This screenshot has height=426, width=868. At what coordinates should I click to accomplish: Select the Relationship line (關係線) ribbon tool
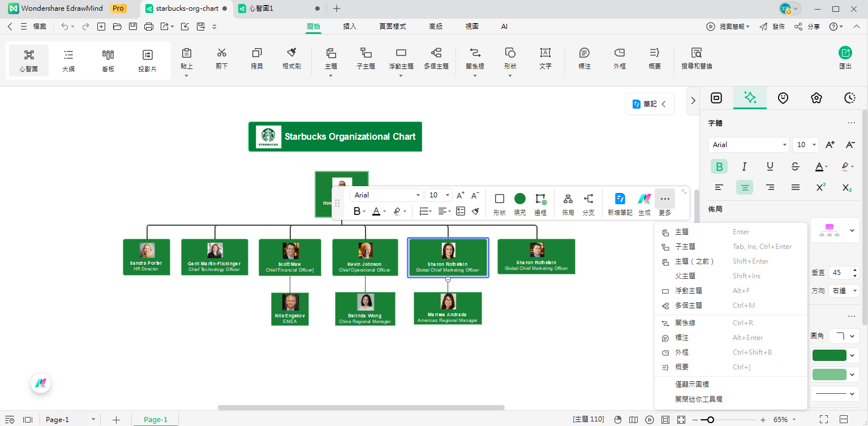(474, 58)
